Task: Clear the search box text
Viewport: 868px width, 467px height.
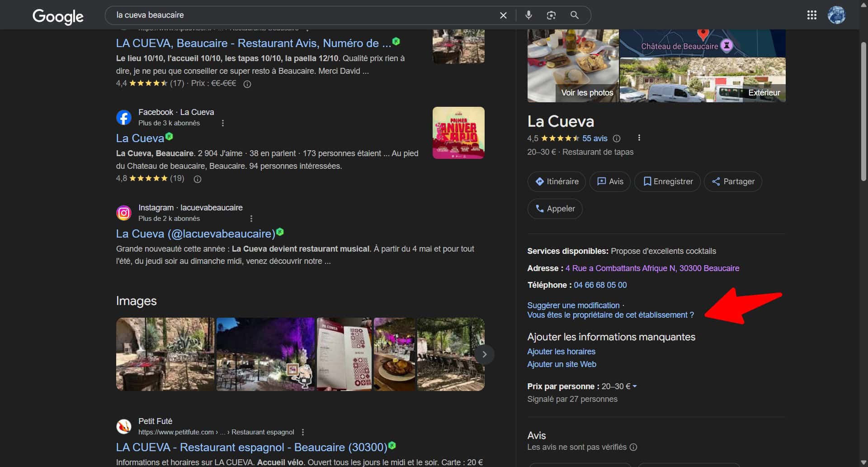Action: (503, 15)
